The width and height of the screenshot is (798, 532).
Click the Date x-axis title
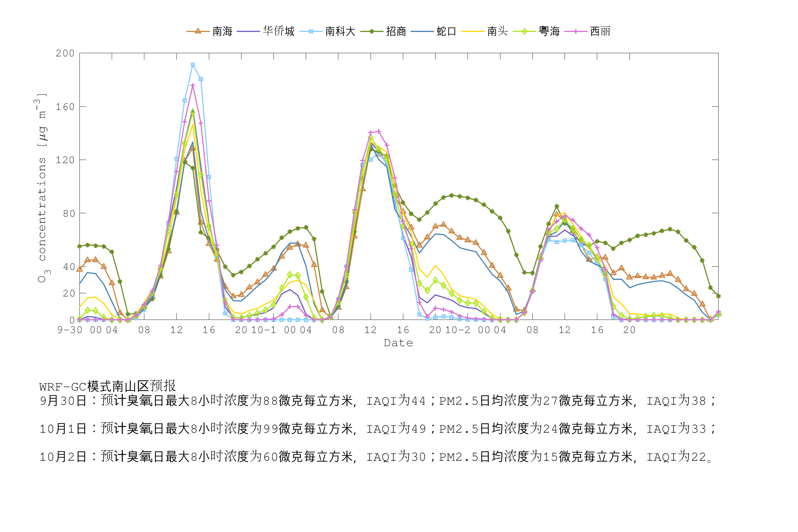click(x=398, y=343)
